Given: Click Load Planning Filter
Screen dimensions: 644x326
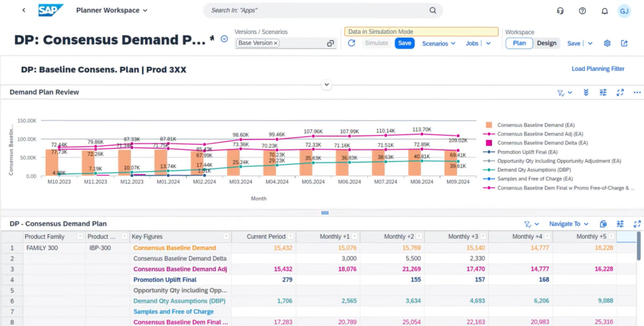Looking at the screenshot, I should pyautogui.click(x=598, y=69).
